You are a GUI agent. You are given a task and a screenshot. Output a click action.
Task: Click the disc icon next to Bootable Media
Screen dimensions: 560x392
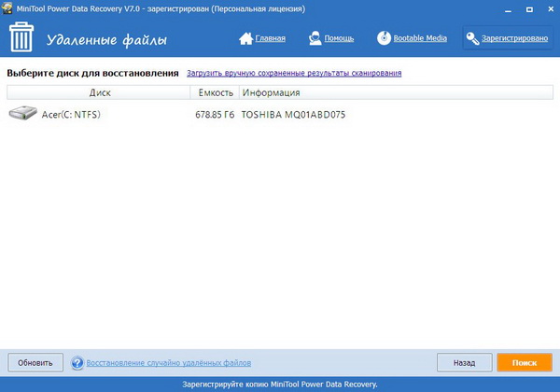(385, 38)
